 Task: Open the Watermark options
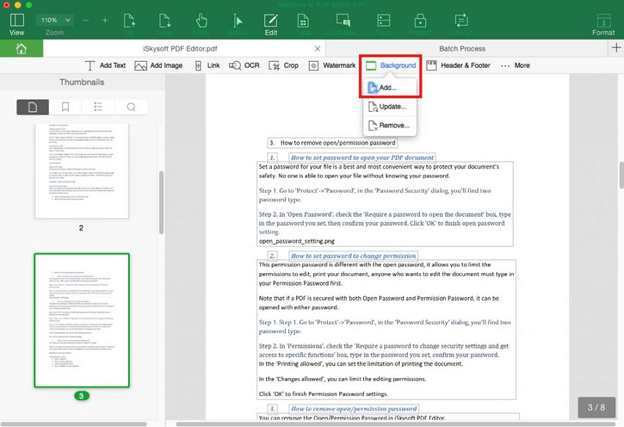click(x=332, y=65)
